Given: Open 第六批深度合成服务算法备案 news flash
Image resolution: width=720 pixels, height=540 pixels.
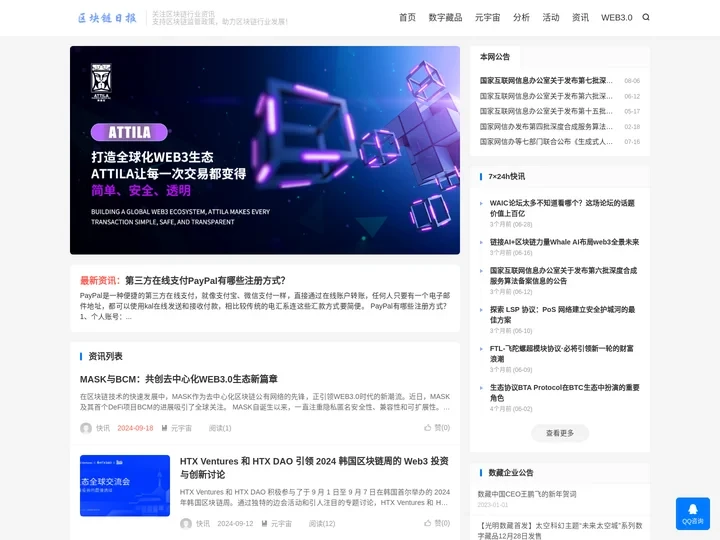Looking at the screenshot, I should point(563,276).
